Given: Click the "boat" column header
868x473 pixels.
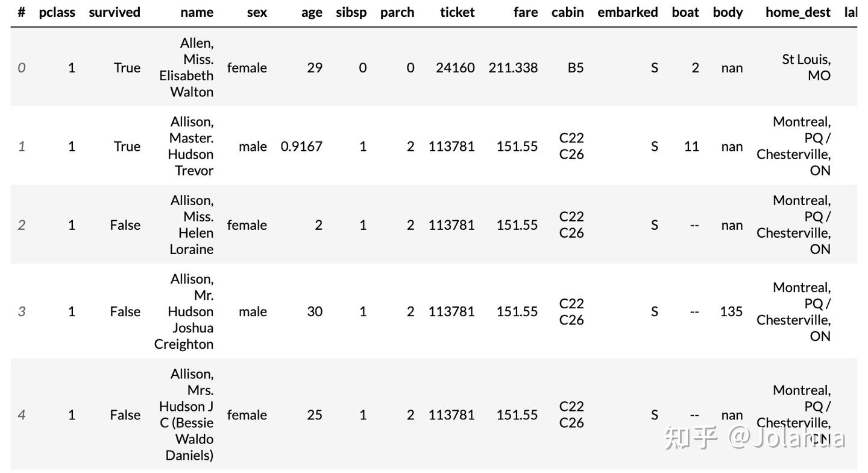Looking at the screenshot, I should 685,12.
